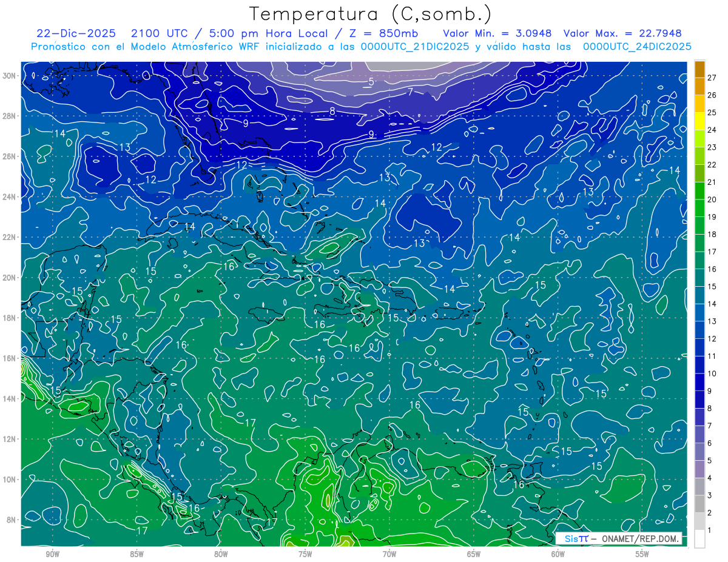The height and width of the screenshot is (562, 728).
Task: Click latitude axis label "22N"
Action: coord(10,237)
